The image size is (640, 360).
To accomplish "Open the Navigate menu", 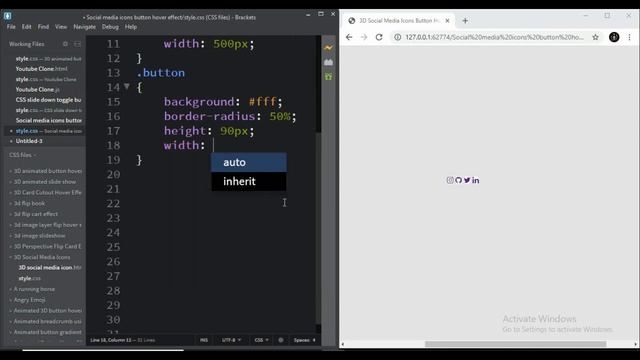I will 84,27.
